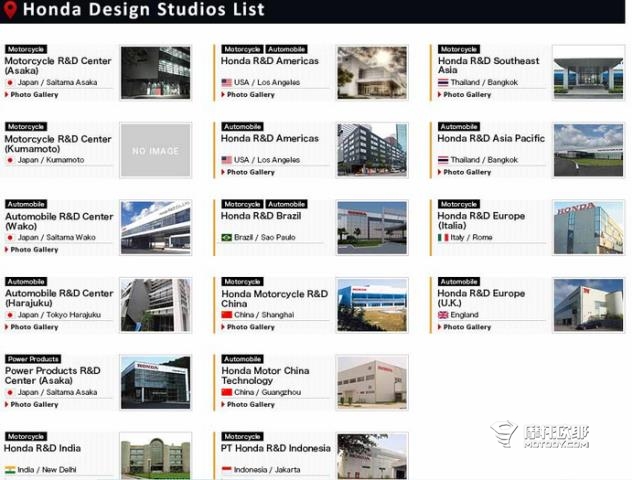This screenshot has height=480, width=633.
Task: Click the Italy / Rome location text
Action: (471, 237)
